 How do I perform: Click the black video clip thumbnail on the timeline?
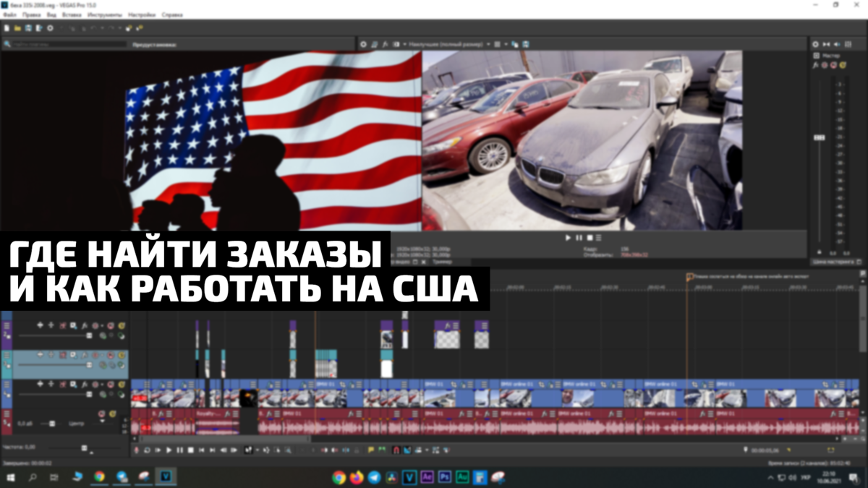[248, 398]
